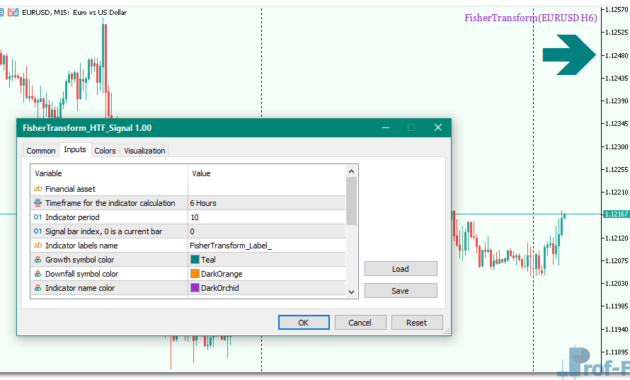Click the inputs list scroll down arrow
This screenshot has width=630, height=380.
point(351,292)
